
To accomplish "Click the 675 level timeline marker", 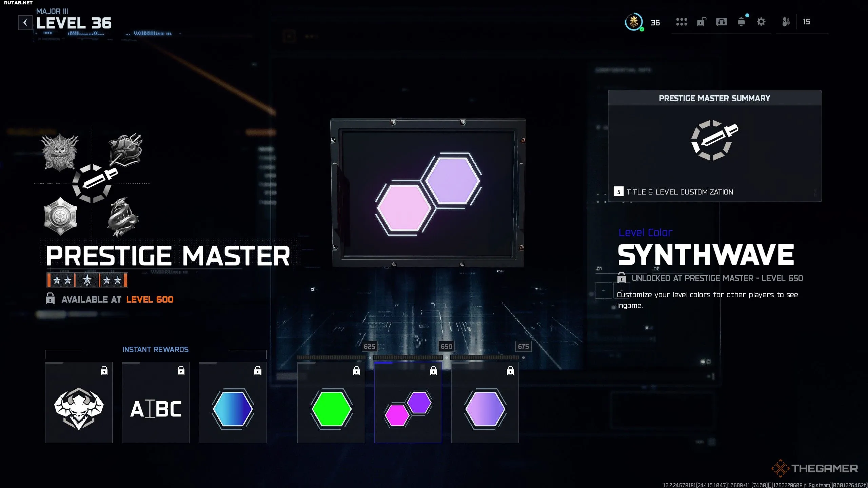I will [523, 346].
